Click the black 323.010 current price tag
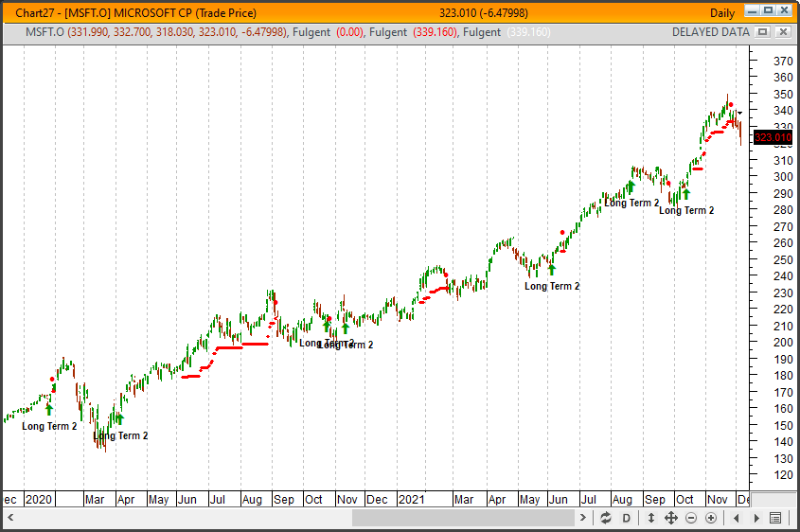 [x=773, y=137]
